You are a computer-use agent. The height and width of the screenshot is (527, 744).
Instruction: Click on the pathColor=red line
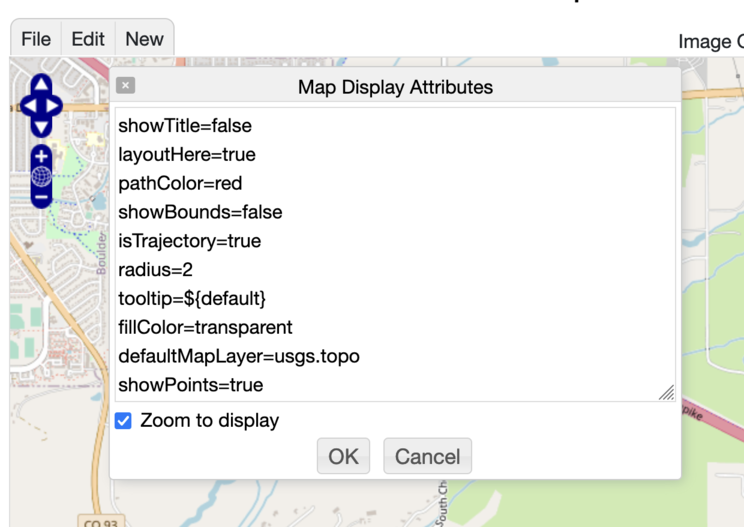(180, 184)
